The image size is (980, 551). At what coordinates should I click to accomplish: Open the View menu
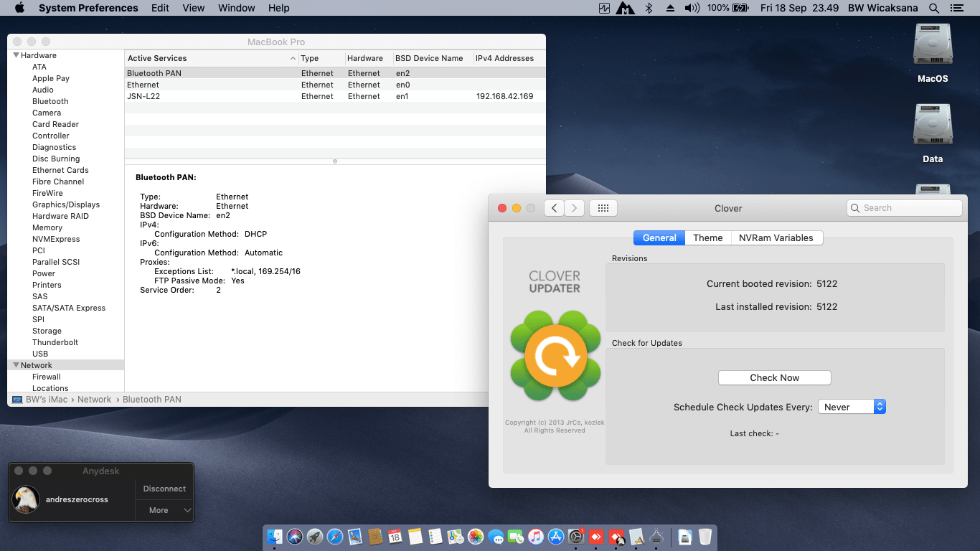pyautogui.click(x=194, y=8)
